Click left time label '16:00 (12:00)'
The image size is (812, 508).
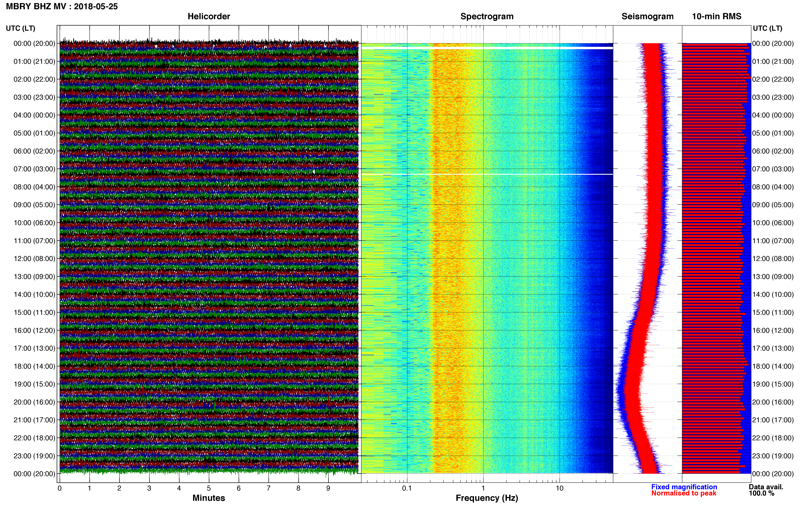(x=34, y=331)
